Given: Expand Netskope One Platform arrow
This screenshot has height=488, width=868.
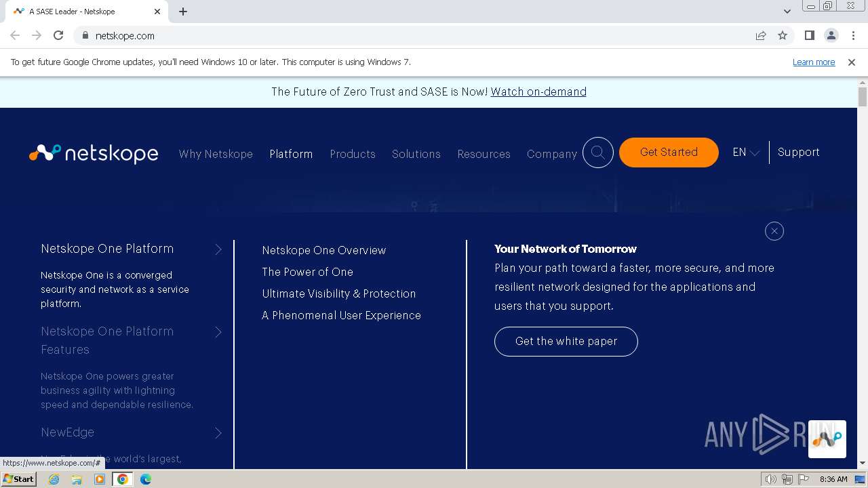Looking at the screenshot, I should pyautogui.click(x=218, y=249).
